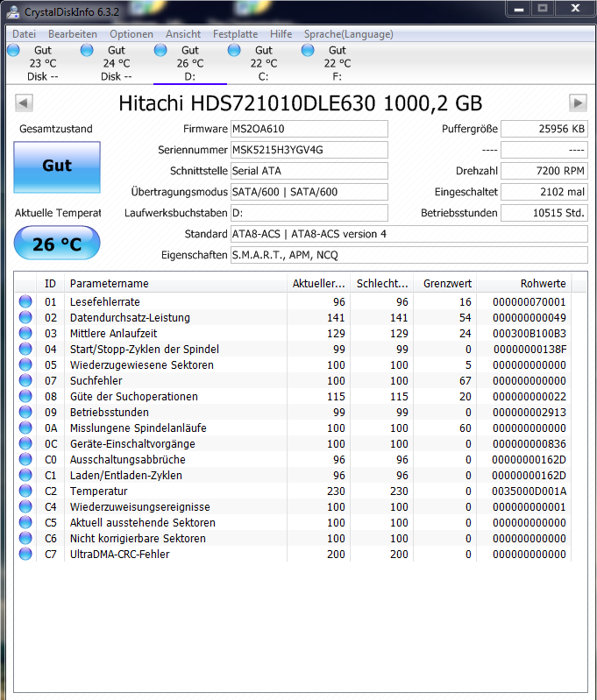
Task: Select the C: drive tab
Action: (x=264, y=63)
